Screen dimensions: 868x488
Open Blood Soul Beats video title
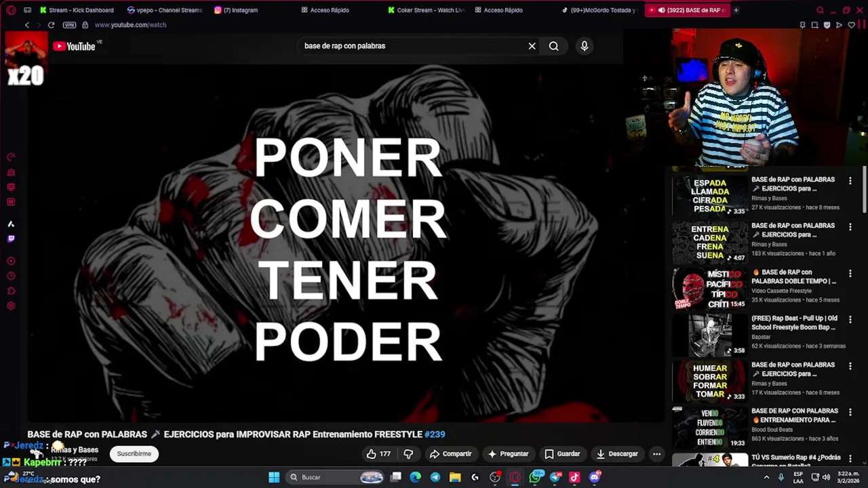(x=794, y=415)
